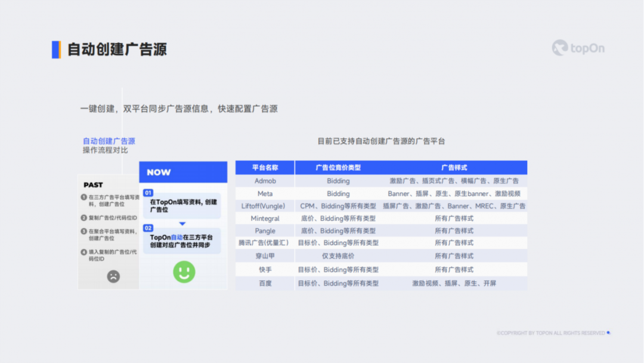Click the 平台名称 column header
644x363 pixels.
tap(265, 167)
